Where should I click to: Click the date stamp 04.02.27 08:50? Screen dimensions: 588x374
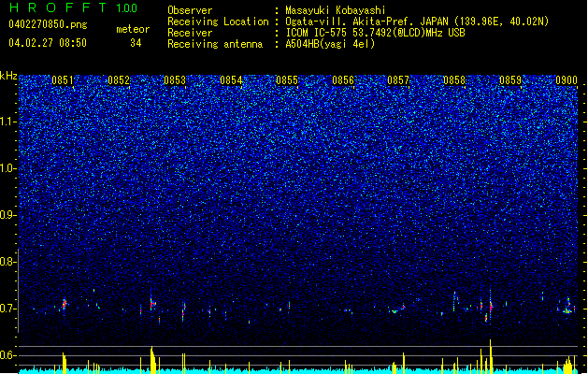click(x=48, y=43)
